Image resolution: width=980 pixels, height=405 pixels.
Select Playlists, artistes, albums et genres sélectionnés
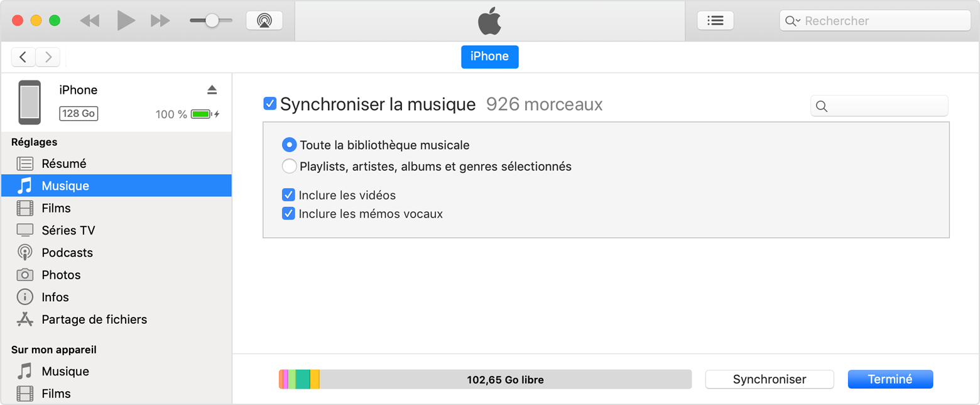pyautogui.click(x=289, y=166)
